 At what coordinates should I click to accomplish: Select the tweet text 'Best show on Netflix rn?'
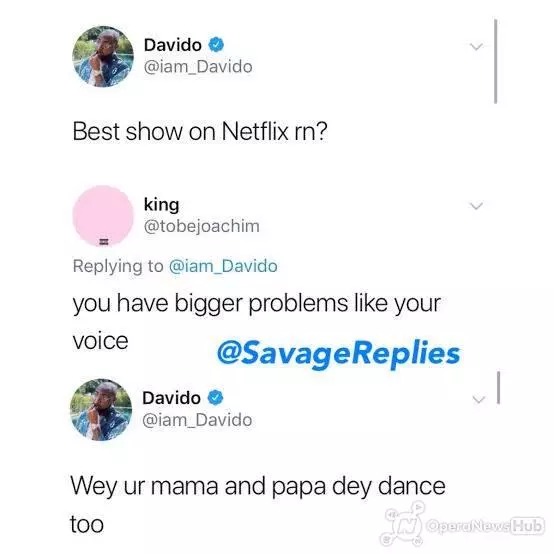tap(200, 131)
